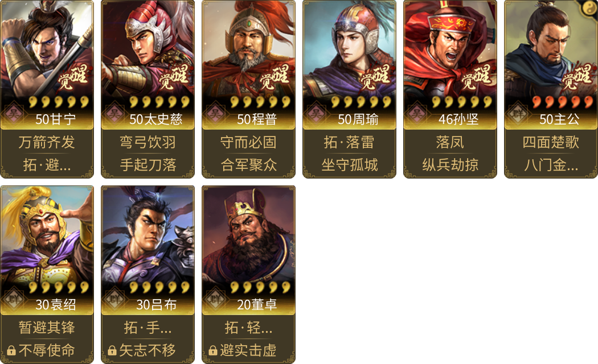The width and height of the screenshot is (598, 364).
Task: Choose skill 落凤 on 孙坚
Action: point(450,142)
